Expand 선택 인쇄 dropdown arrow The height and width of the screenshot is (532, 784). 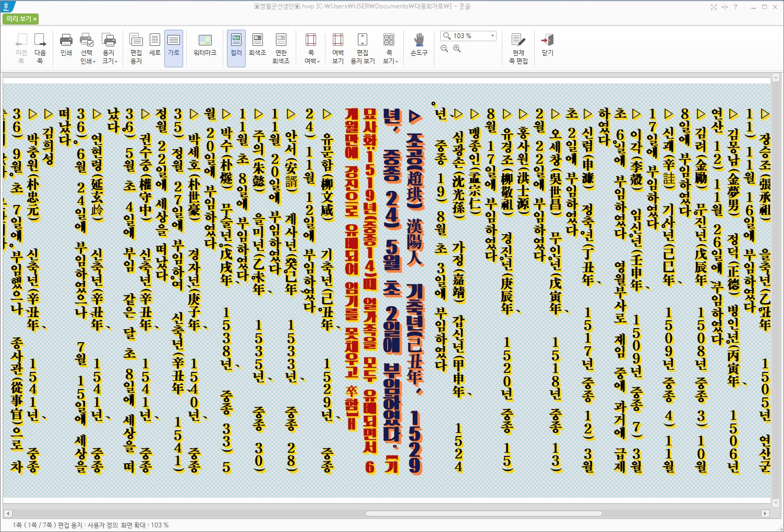[x=94, y=62]
